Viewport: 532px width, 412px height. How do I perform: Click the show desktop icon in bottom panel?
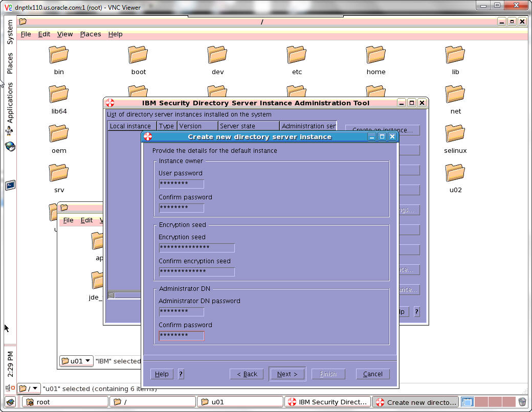(11, 402)
